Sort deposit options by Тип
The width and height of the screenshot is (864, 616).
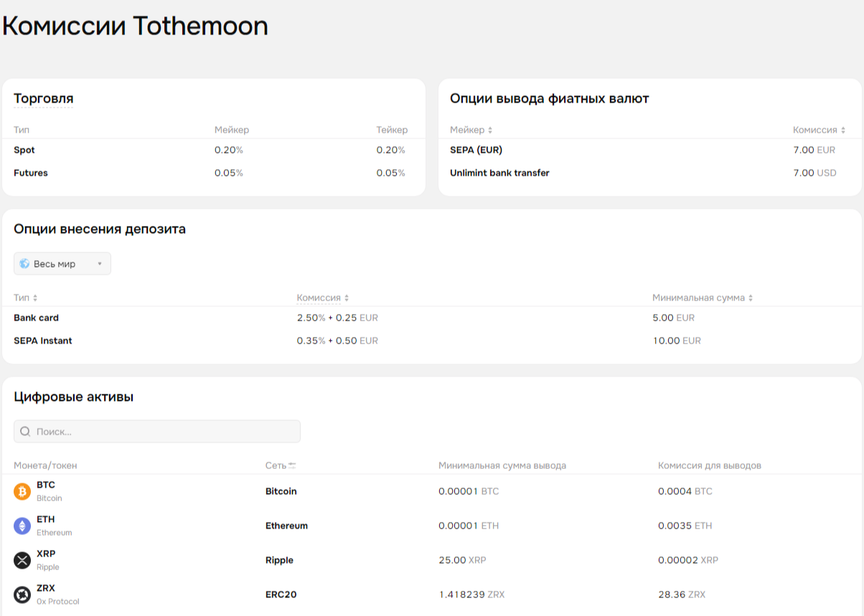35,298
